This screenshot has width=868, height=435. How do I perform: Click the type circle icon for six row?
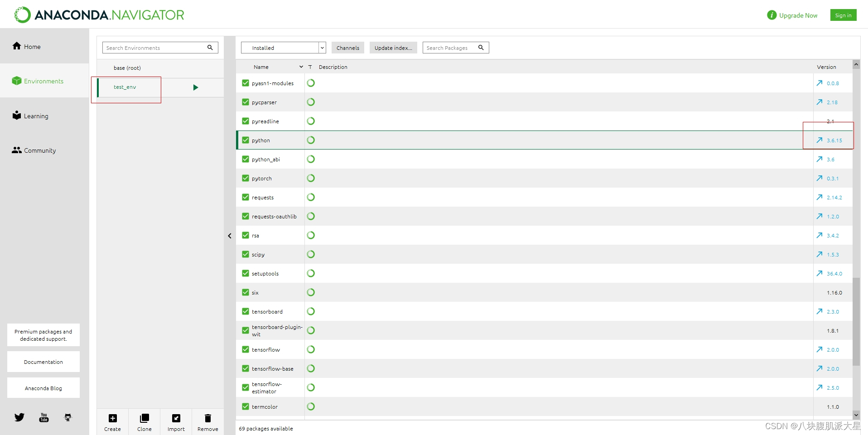pos(311,292)
